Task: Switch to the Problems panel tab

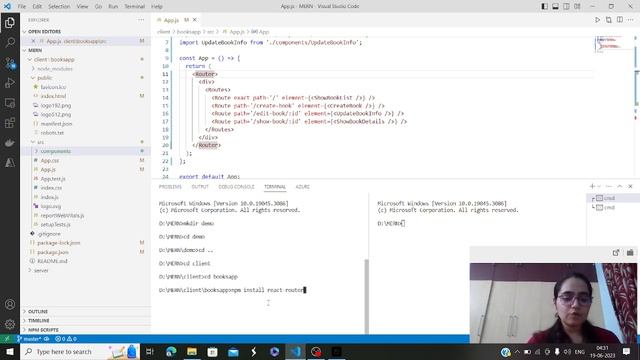Action: click(x=170, y=187)
